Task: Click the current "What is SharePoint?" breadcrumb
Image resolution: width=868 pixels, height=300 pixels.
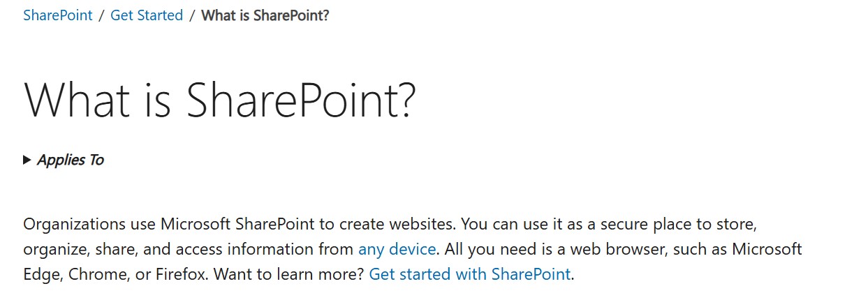Action: click(265, 15)
